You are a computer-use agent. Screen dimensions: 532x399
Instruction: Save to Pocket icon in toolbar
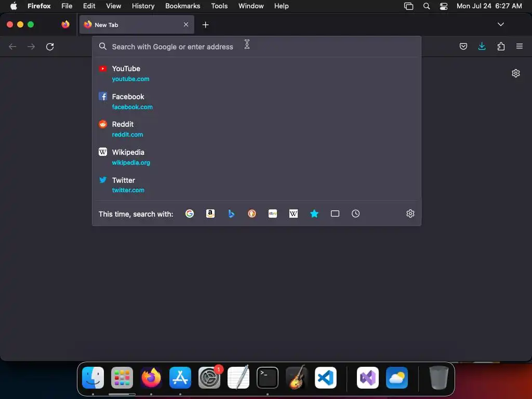(x=463, y=46)
